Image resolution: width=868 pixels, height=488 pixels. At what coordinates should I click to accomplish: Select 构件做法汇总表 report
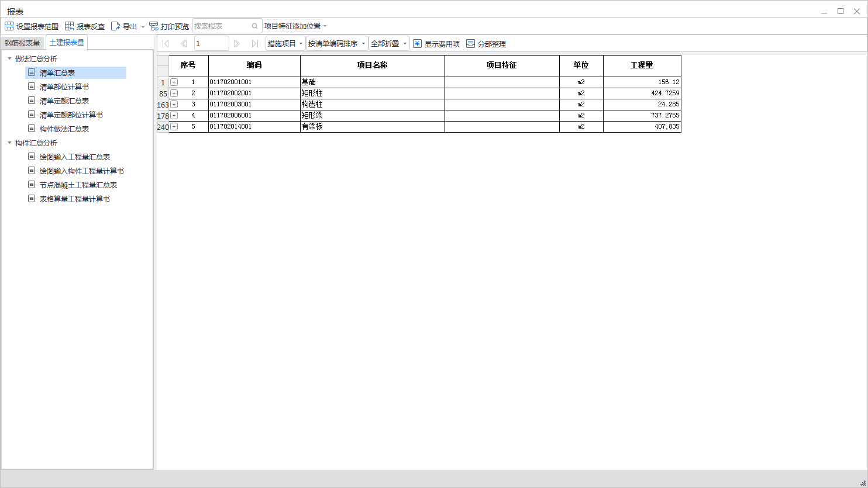click(64, 129)
